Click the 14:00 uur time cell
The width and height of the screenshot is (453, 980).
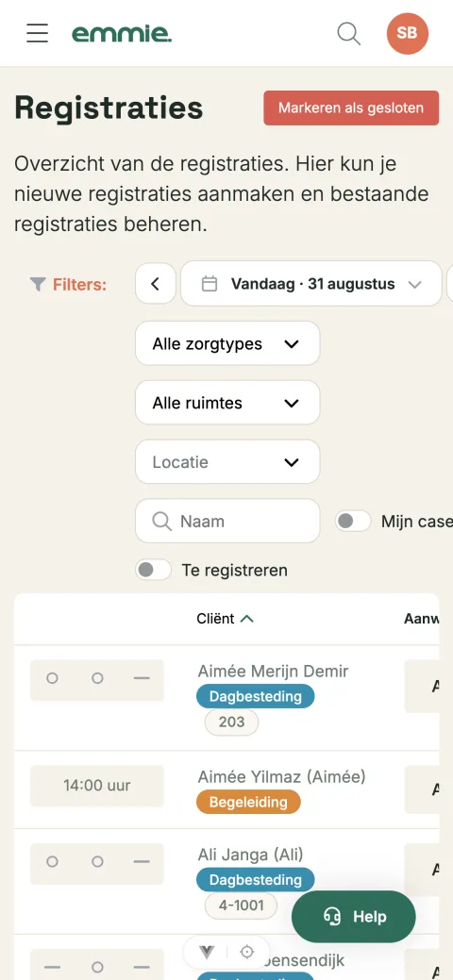pos(97,785)
